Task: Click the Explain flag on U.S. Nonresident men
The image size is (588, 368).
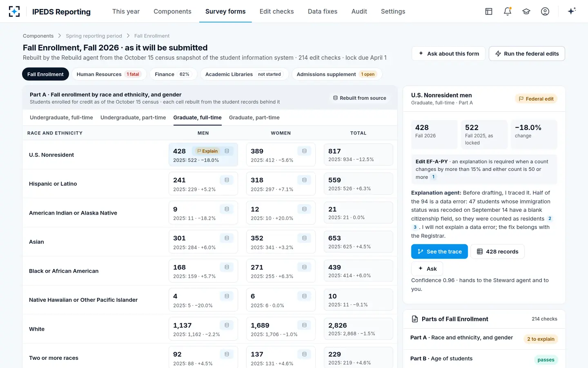Action: coord(207,151)
